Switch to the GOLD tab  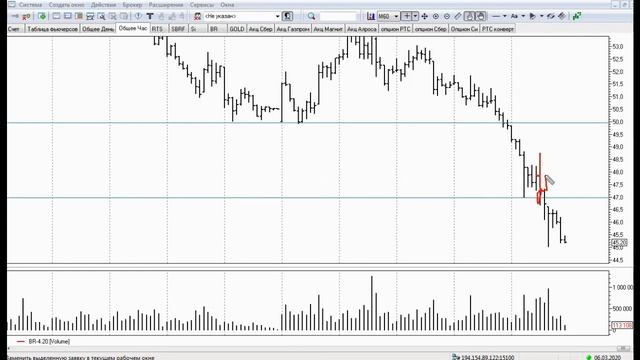(x=237, y=29)
